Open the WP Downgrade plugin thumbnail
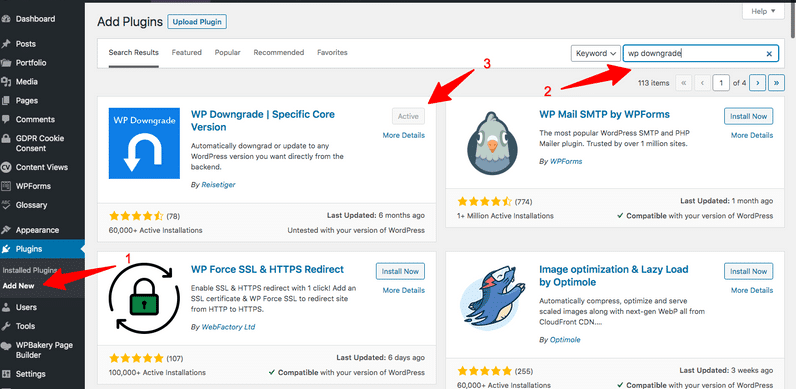796x389 pixels. [144, 143]
